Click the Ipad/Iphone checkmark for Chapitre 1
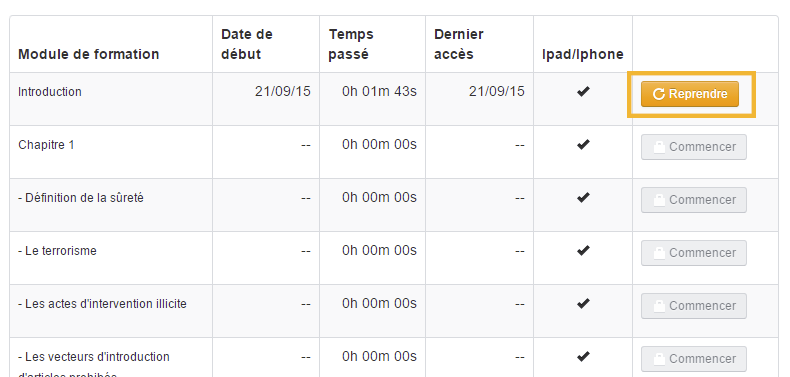This screenshot has height=377, width=790. tap(583, 145)
